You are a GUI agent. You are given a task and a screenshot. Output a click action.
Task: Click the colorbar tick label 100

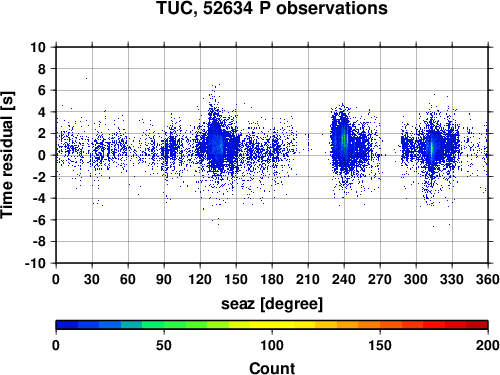click(x=272, y=345)
